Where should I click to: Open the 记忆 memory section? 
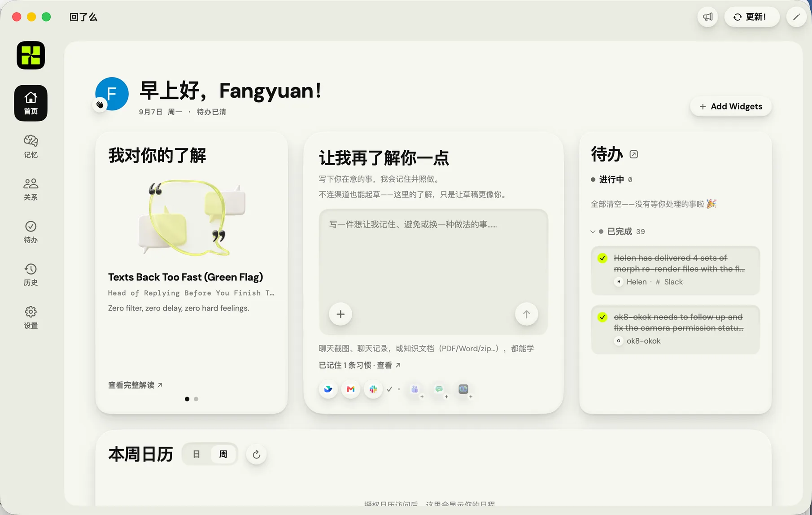pyautogui.click(x=31, y=146)
